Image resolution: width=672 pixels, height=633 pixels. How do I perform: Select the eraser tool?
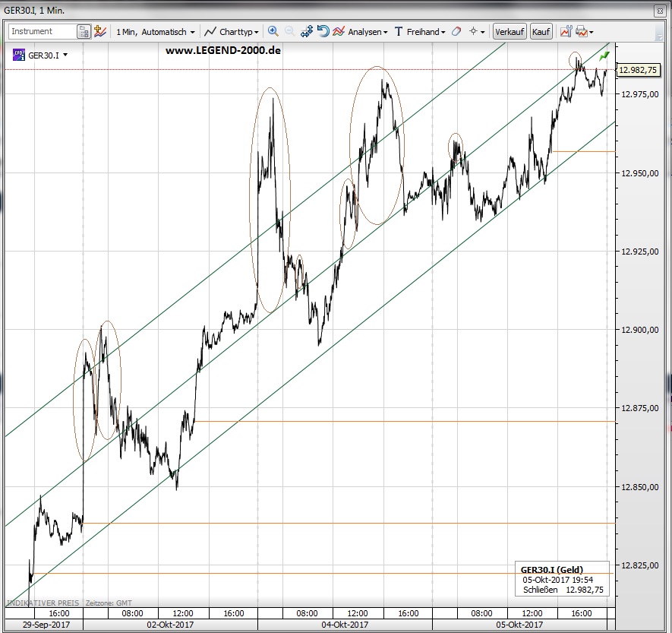click(456, 32)
